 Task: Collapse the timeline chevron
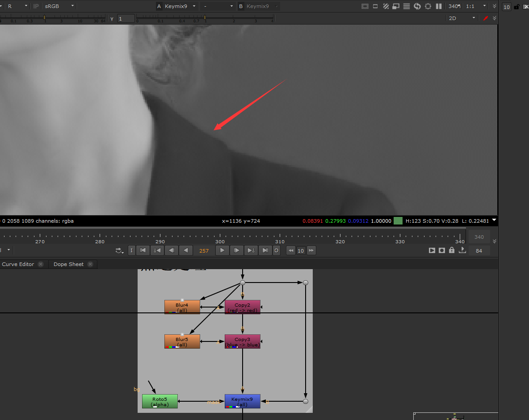coord(495,241)
